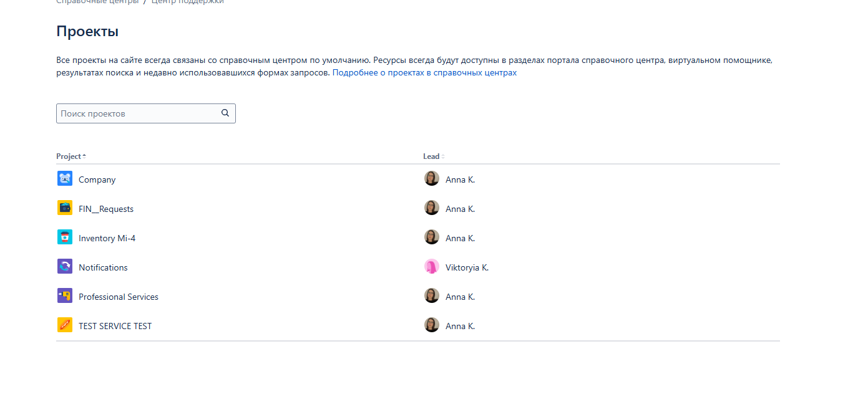Image resolution: width=868 pixels, height=417 pixels.
Task: Click Viktoryia K. lead name
Action: pos(467,267)
